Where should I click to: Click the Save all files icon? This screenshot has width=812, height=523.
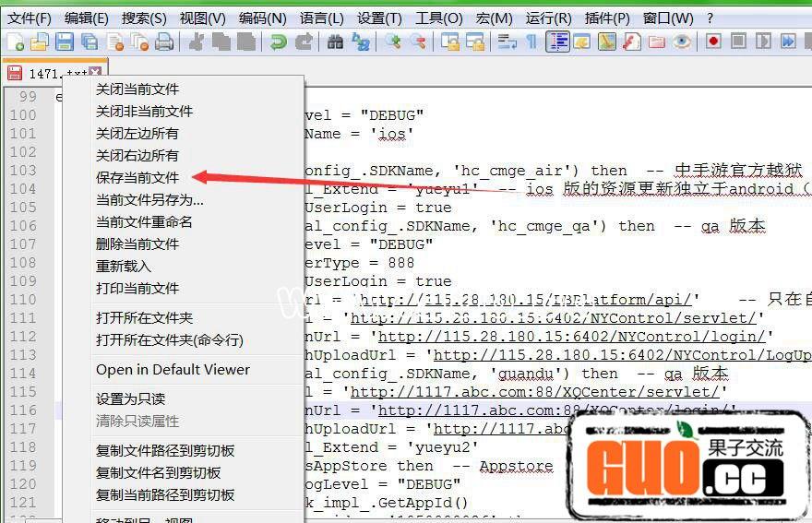click(x=90, y=42)
